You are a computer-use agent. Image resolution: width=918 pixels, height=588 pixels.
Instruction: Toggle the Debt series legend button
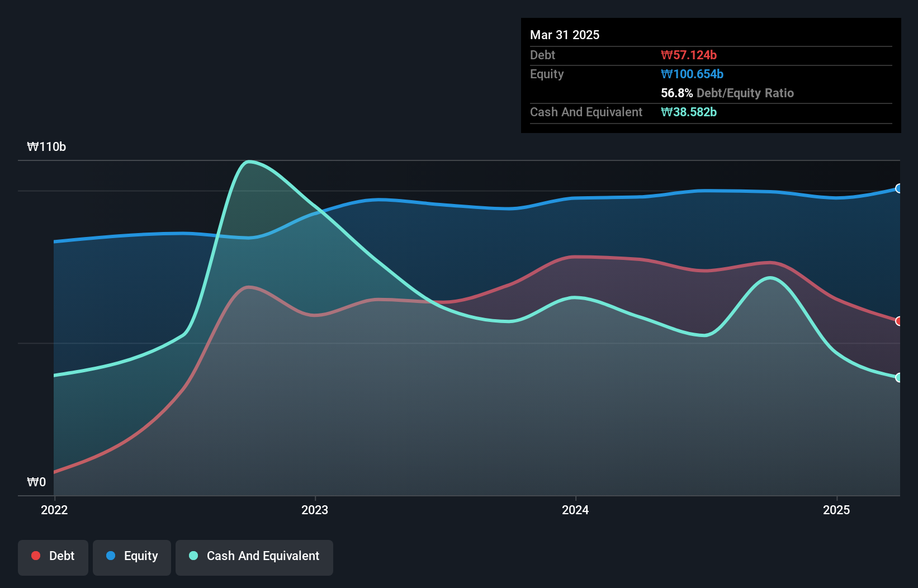53,557
